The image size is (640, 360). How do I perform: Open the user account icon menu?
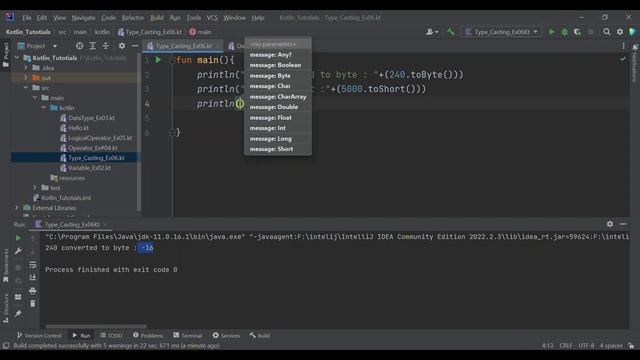[x=432, y=32]
